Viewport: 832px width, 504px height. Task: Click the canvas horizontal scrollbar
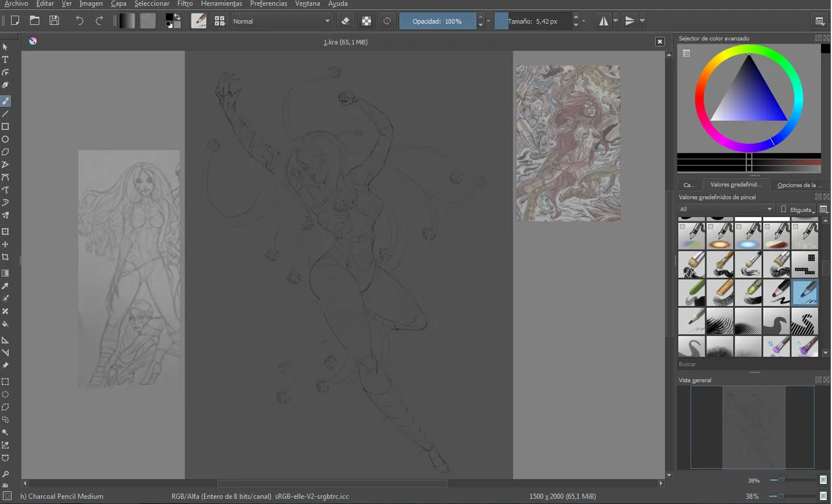click(x=332, y=483)
